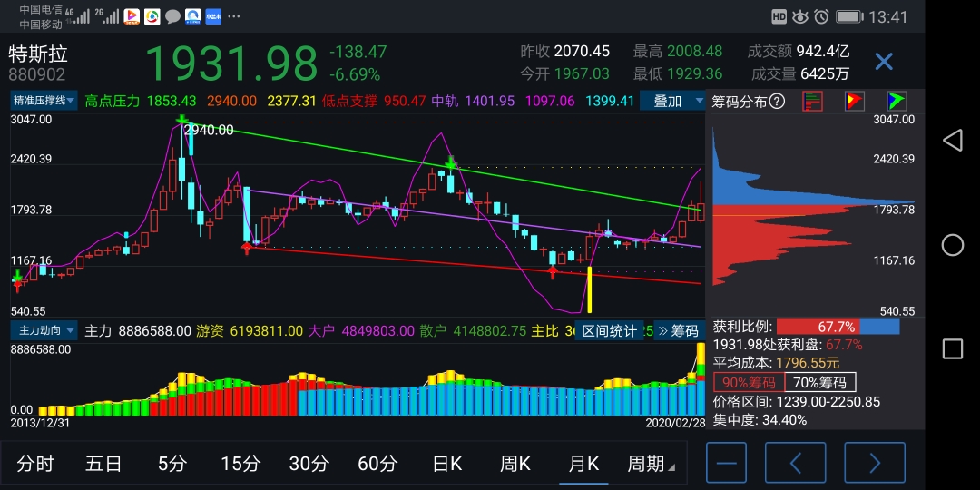Open the blue square app notification icon
Screen dimensions: 980x490
click(214, 17)
